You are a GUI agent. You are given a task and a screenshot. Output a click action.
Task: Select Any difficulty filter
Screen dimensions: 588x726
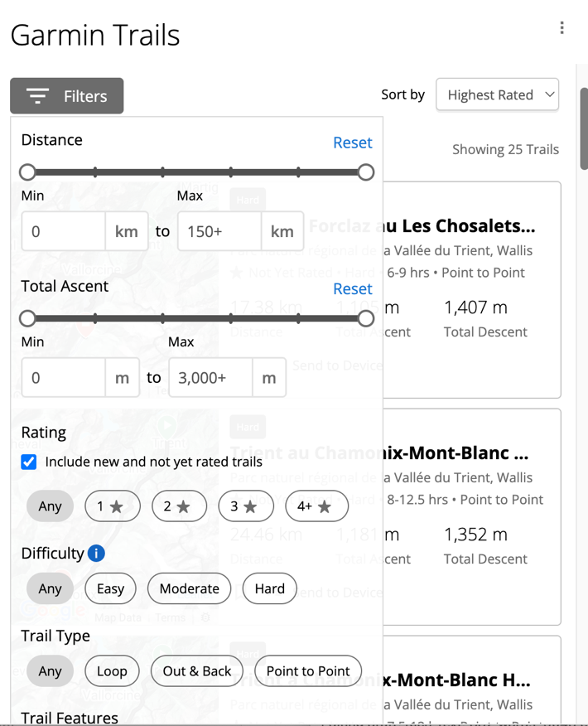pyautogui.click(x=50, y=588)
